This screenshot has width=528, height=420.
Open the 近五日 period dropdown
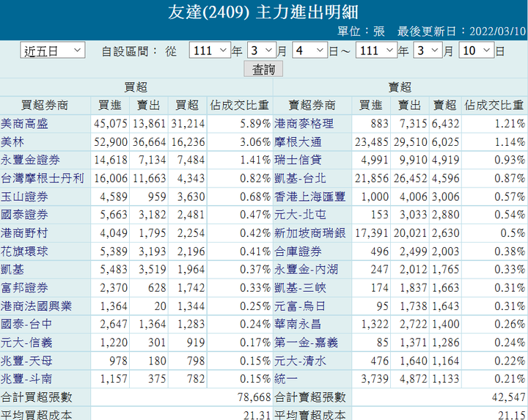53,51
